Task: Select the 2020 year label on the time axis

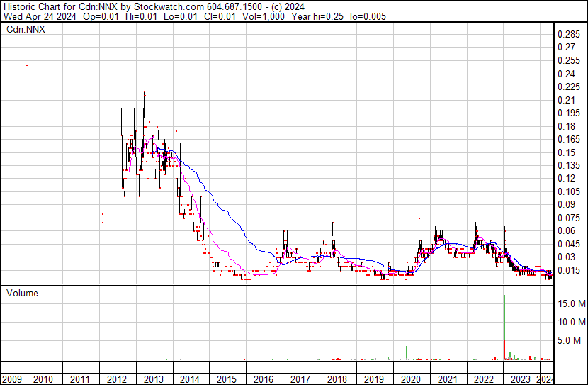Action: click(x=411, y=378)
